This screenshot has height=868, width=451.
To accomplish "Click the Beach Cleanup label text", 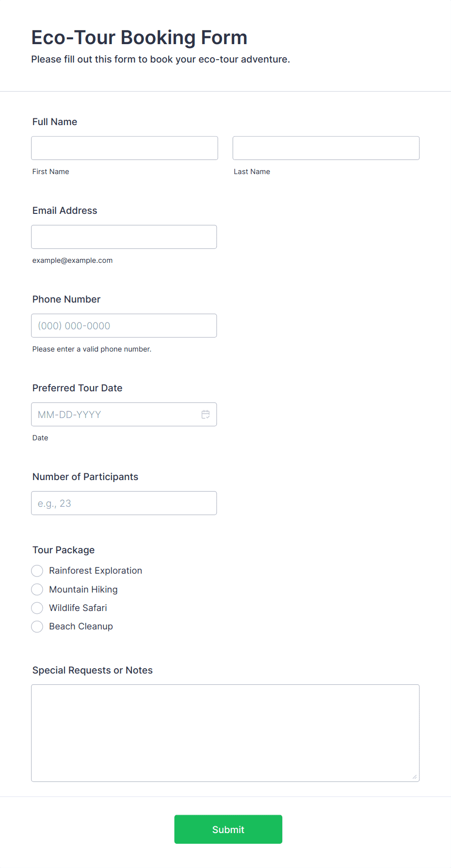I will 81,627.
